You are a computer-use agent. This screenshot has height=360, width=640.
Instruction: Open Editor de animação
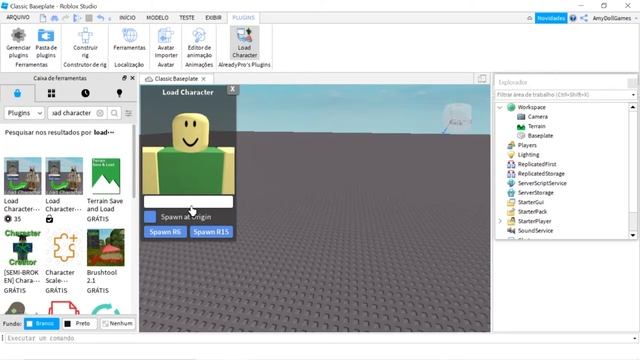point(199,43)
